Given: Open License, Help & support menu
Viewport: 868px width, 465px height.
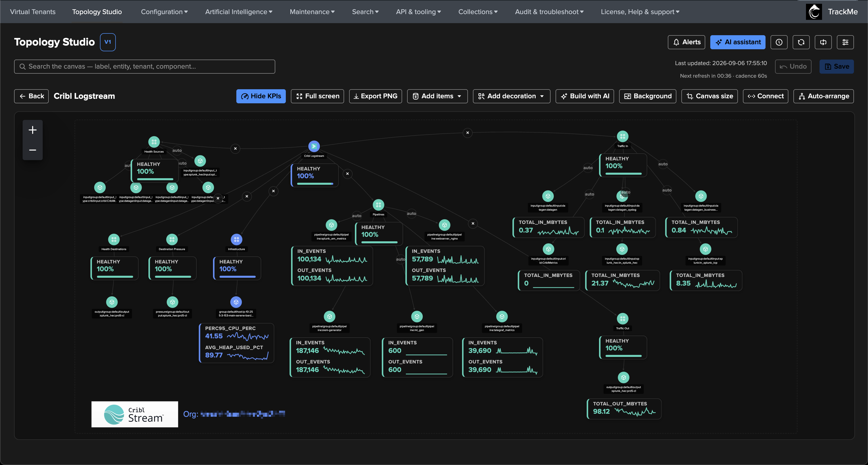Looking at the screenshot, I should point(640,12).
